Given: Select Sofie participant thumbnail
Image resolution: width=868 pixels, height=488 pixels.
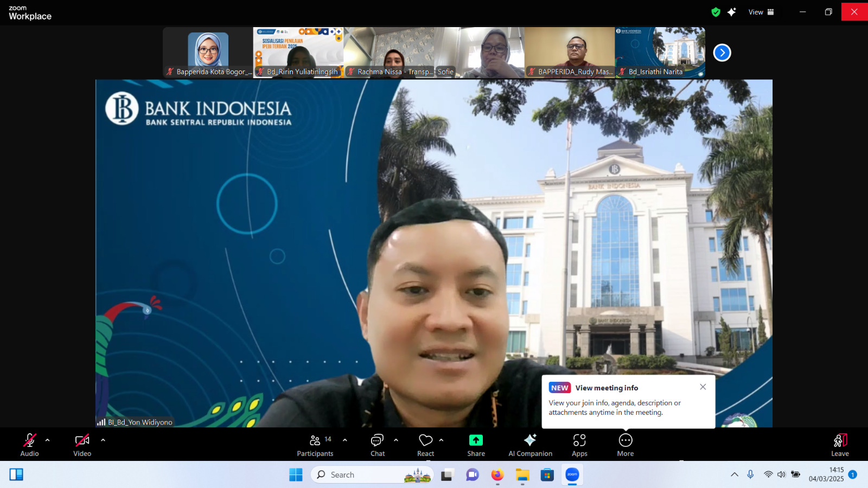Looking at the screenshot, I should click(x=479, y=52).
